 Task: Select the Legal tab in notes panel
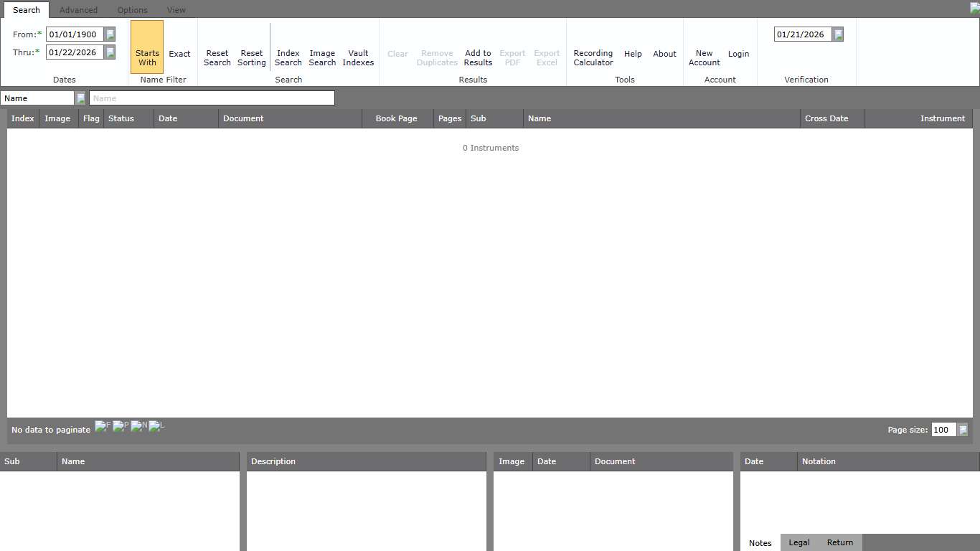(x=799, y=542)
